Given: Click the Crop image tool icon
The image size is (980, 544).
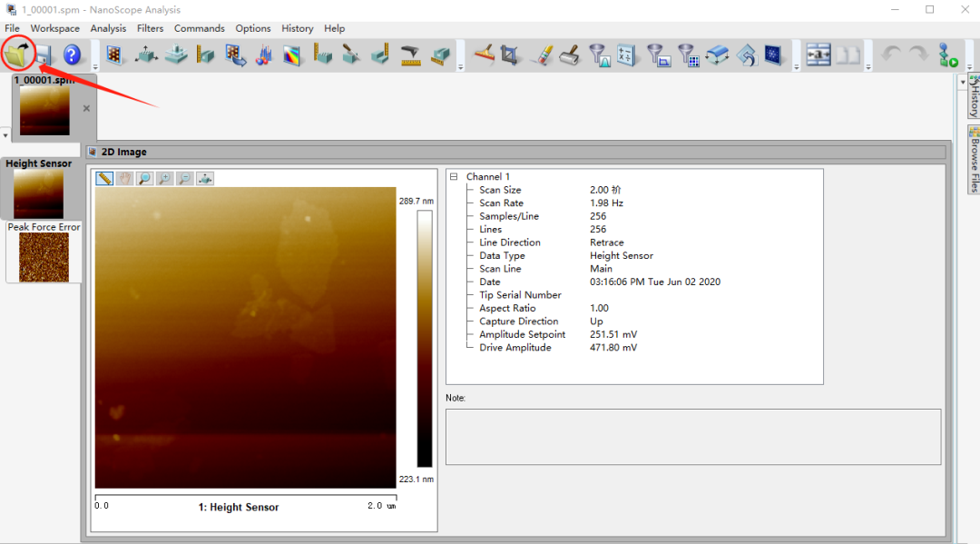Looking at the screenshot, I should tap(511, 55).
